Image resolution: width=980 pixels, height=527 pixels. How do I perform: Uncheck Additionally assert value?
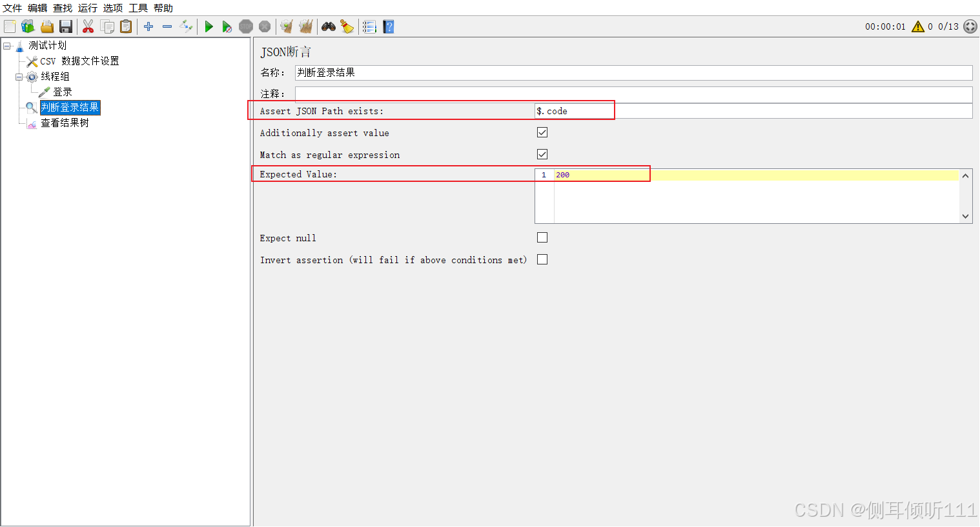pyautogui.click(x=542, y=132)
